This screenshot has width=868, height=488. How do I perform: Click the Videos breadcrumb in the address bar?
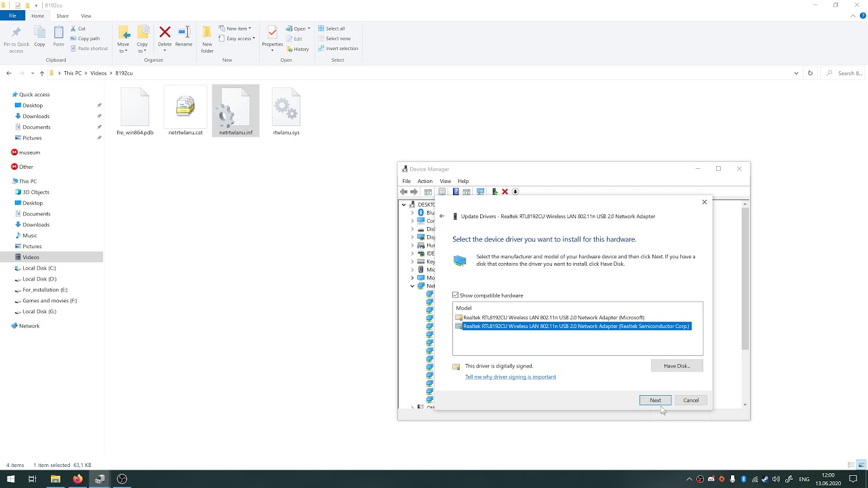point(98,73)
